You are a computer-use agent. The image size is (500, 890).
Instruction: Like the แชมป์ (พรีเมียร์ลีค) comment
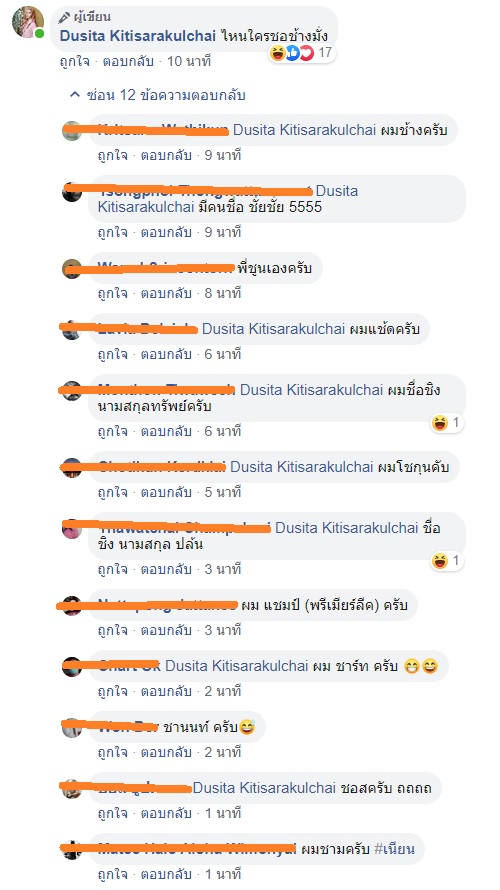[x=112, y=630]
